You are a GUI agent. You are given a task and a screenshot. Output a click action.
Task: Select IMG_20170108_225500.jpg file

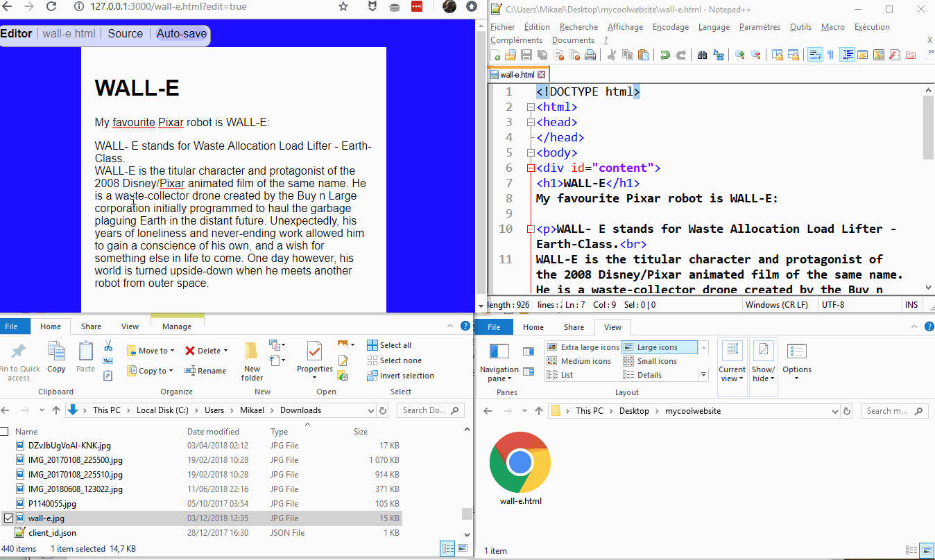click(75, 460)
